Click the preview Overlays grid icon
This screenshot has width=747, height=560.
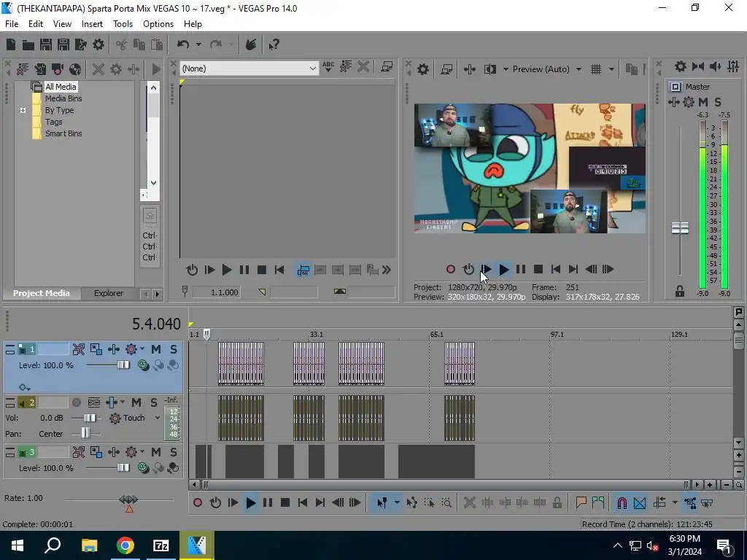[x=596, y=69]
